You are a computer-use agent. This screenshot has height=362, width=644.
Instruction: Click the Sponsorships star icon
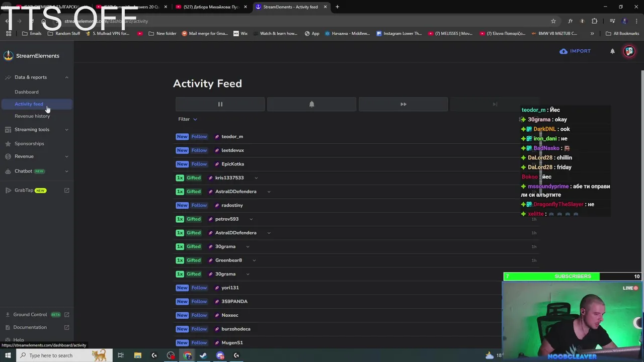(x=8, y=144)
